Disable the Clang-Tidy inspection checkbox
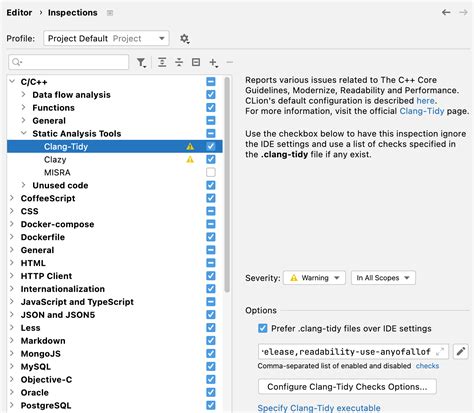 211,146
